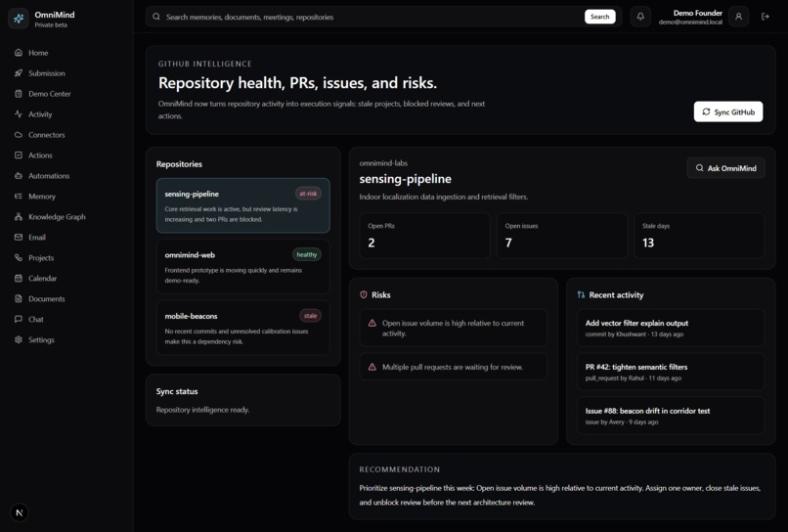Image resolution: width=788 pixels, height=532 pixels.
Task: Click the Actions checkbox icon in sidebar
Action: (x=19, y=155)
